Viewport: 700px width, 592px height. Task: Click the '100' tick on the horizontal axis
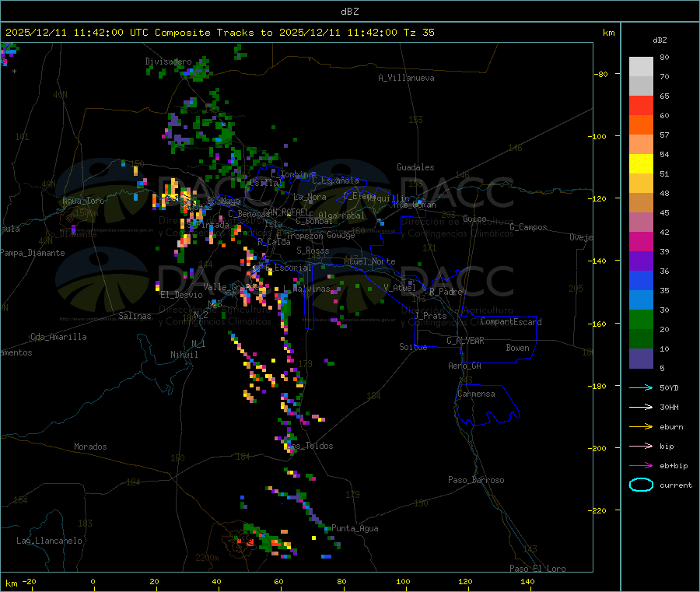[403, 581]
